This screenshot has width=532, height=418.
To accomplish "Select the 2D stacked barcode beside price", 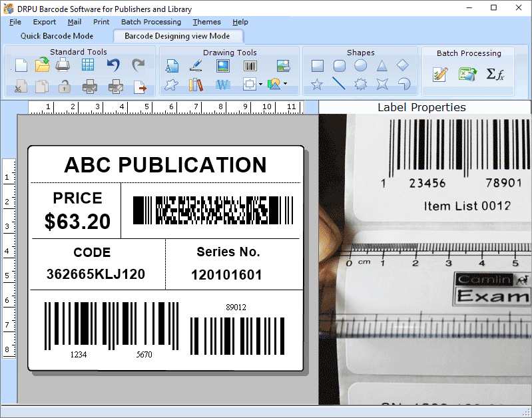I will coord(212,210).
